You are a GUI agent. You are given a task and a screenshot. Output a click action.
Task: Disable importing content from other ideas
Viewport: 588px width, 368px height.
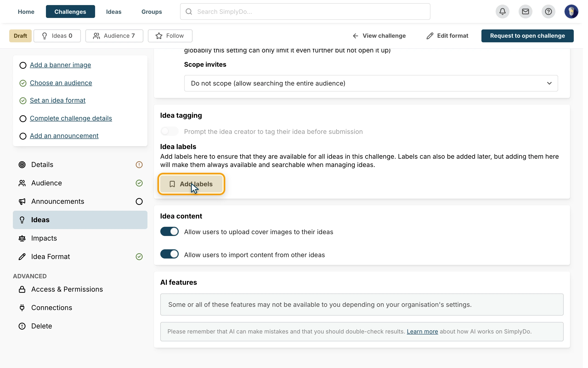coord(169,254)
